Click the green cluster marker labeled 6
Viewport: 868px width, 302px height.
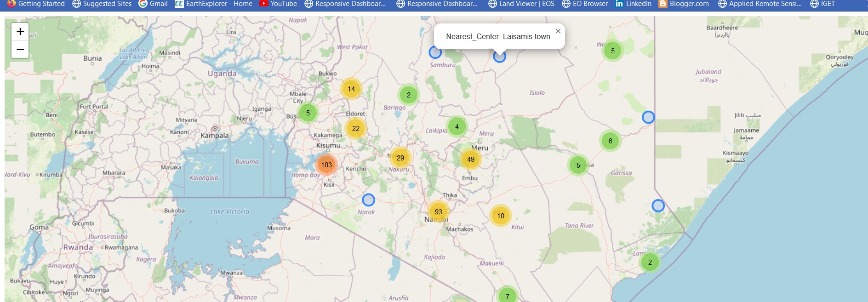pos(610,141)
